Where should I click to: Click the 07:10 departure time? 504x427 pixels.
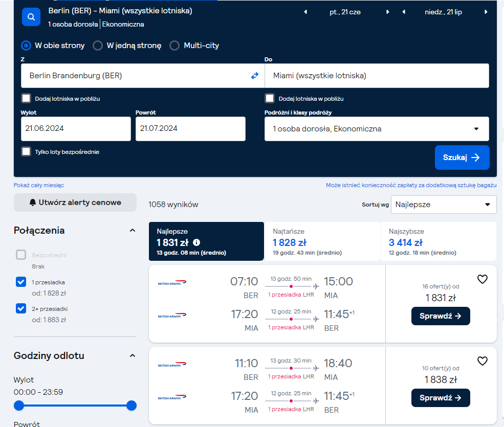pos(244,281)
